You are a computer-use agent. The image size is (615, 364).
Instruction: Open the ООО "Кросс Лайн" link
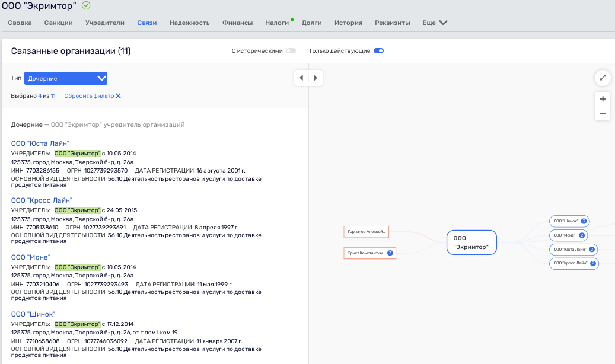tap(42, 200)
